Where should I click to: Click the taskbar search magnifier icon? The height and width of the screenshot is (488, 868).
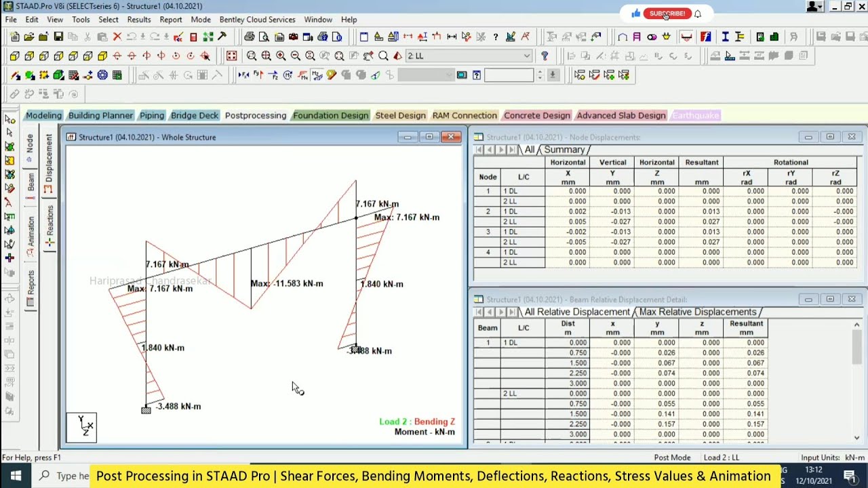[x=45, y=476]
